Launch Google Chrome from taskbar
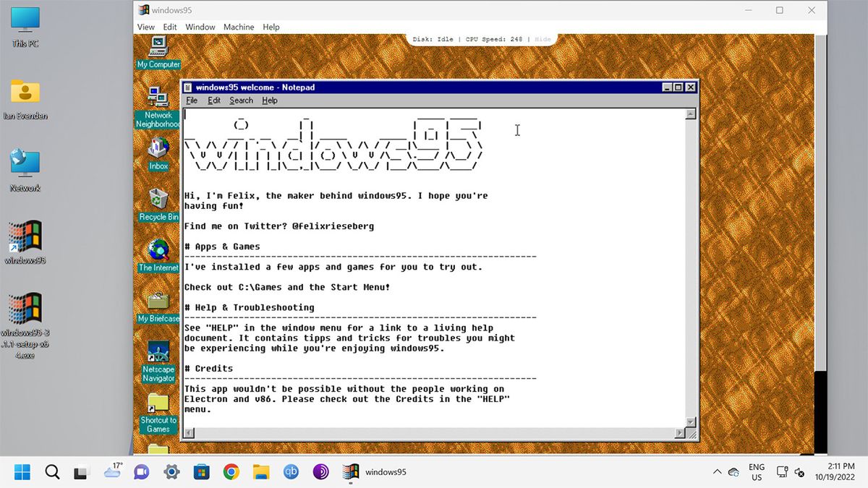Image resolution: width=868 pixels, height=488 pixels. point(231,472)
